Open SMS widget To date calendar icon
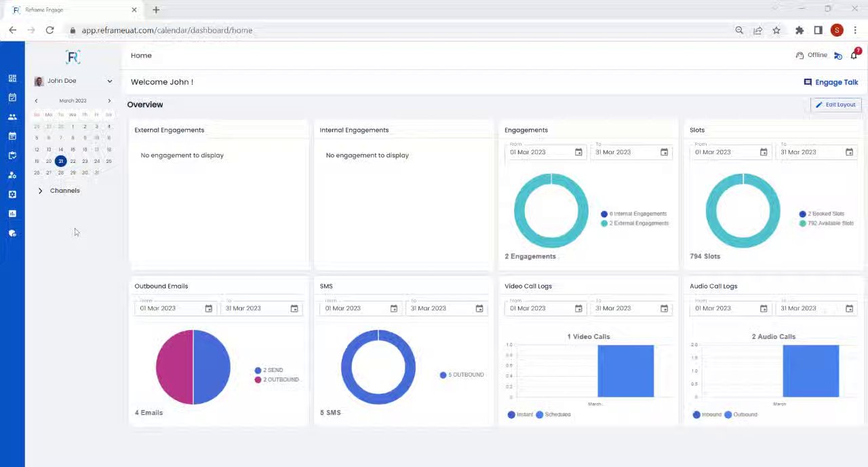Image resolution: width=868 pixels, height=467 pixels. click(479, 308)
